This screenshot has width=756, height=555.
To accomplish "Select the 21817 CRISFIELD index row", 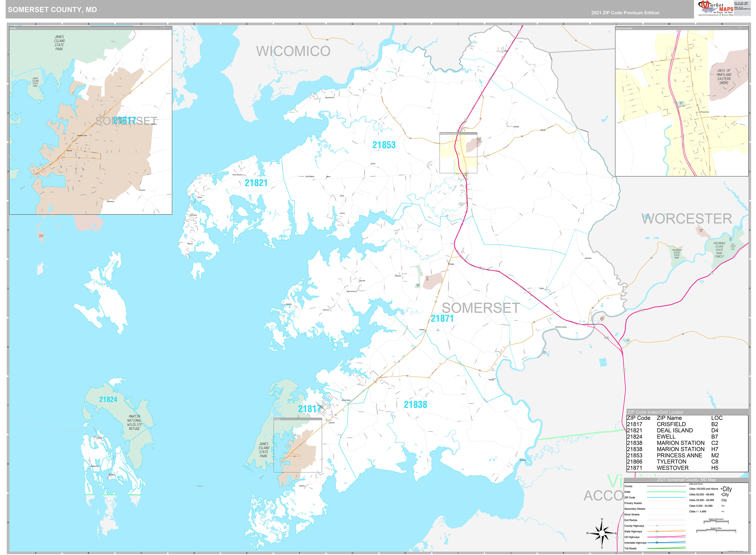I will pos(687,424).
